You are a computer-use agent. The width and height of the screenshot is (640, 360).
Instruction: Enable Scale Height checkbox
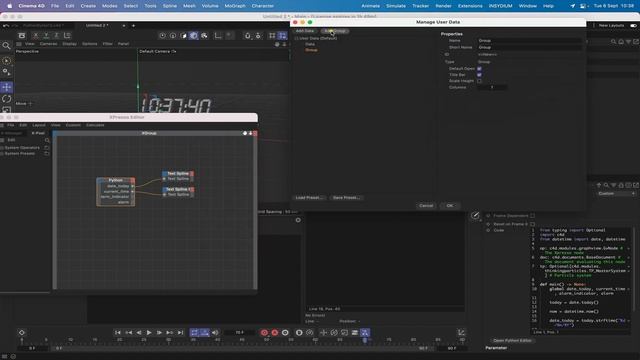479,81
